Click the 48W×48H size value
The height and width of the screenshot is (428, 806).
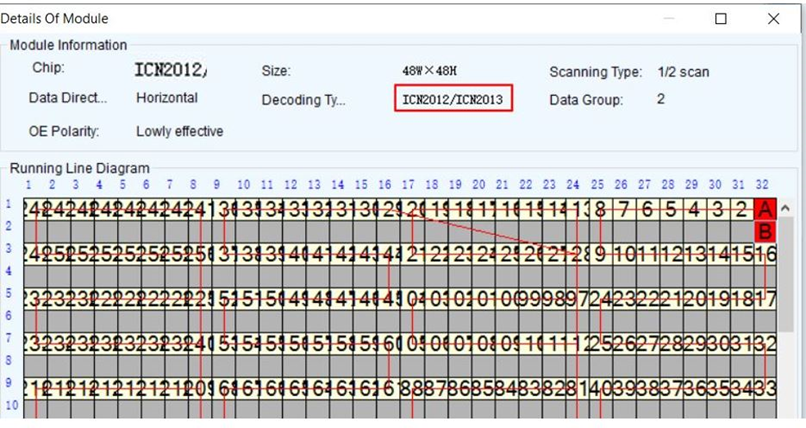pos(431,72)
